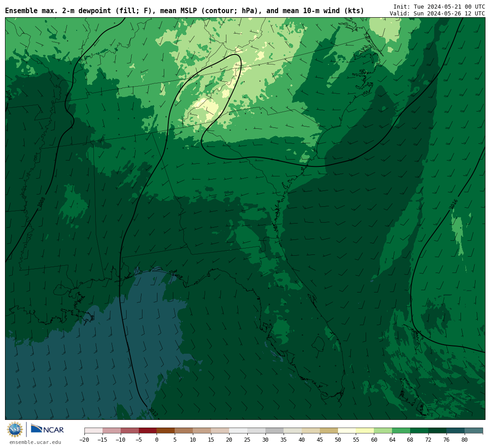
Task: Click the 1012 contour label near bottom
Action: point(153,412)
